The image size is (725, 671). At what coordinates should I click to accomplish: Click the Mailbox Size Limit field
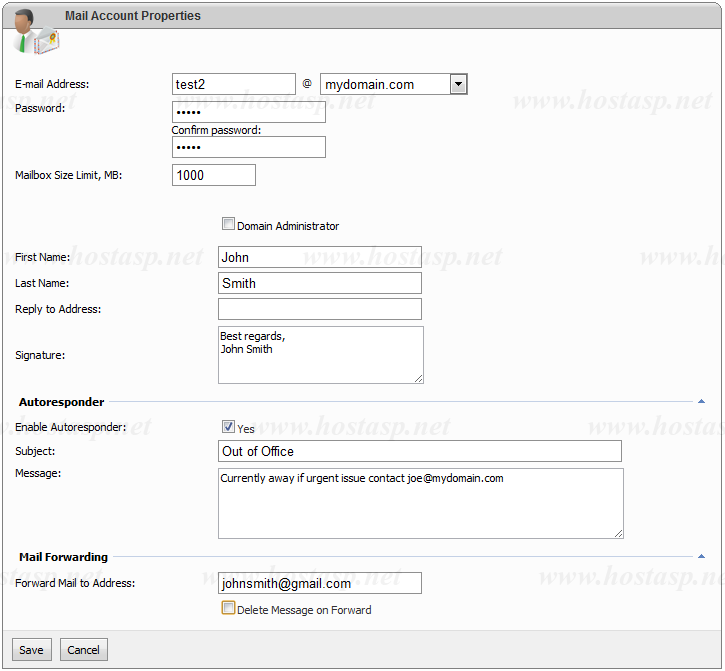pos(214,175)
